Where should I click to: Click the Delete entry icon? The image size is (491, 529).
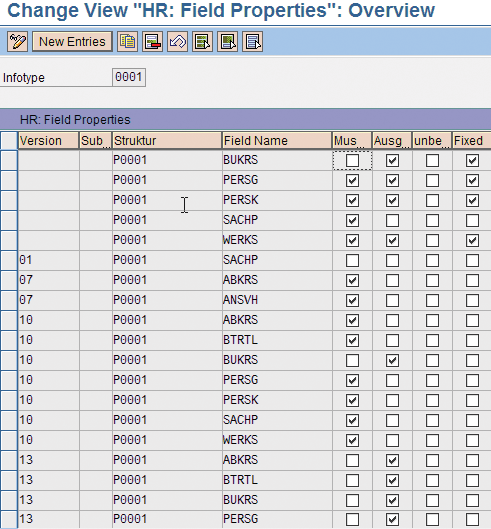(152, 42)
